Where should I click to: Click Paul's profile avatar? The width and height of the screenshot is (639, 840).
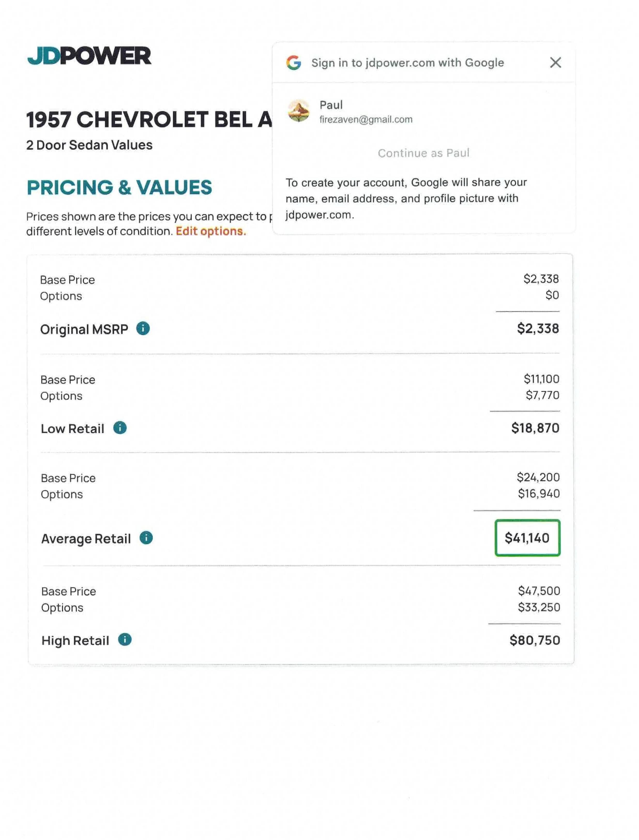click(x=299, y=111)
